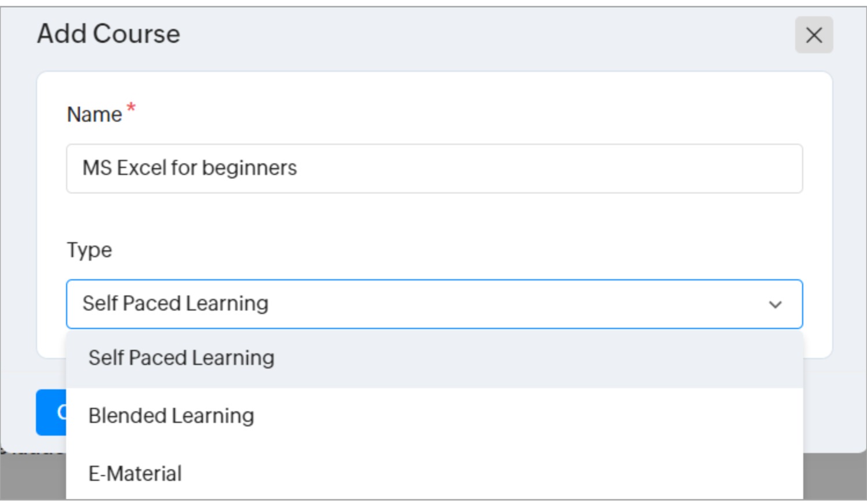867x504 pixels.
Task: Click blank header area beside Add Course
Action: pyautogui.click(x=464, y=34)
